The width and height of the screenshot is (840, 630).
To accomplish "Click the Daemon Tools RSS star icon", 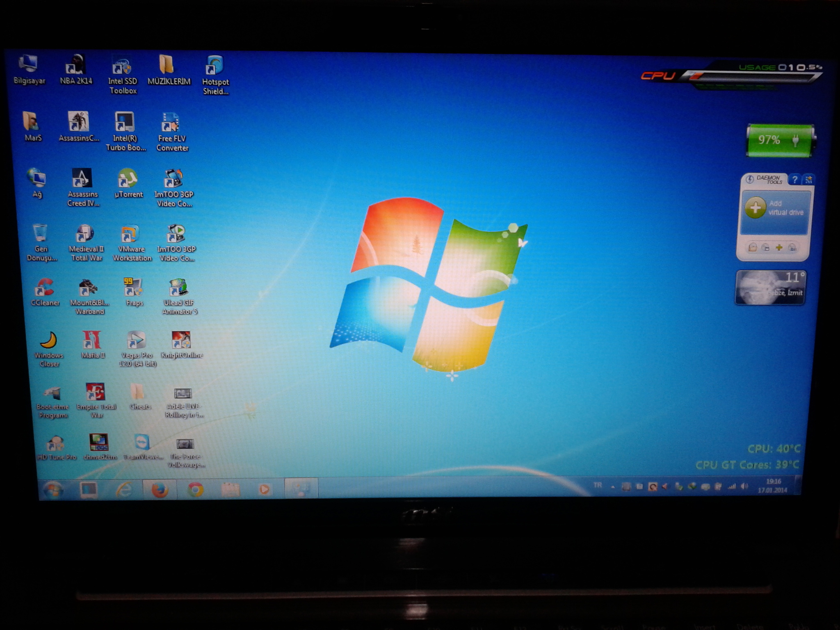I will [808, 179].
